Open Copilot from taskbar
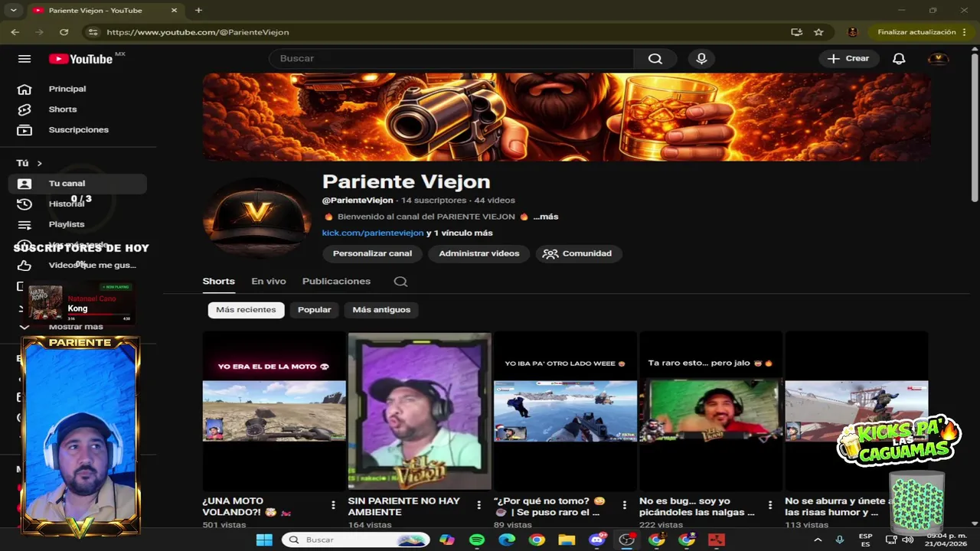980x551 pixels. [x=447, y=540]
